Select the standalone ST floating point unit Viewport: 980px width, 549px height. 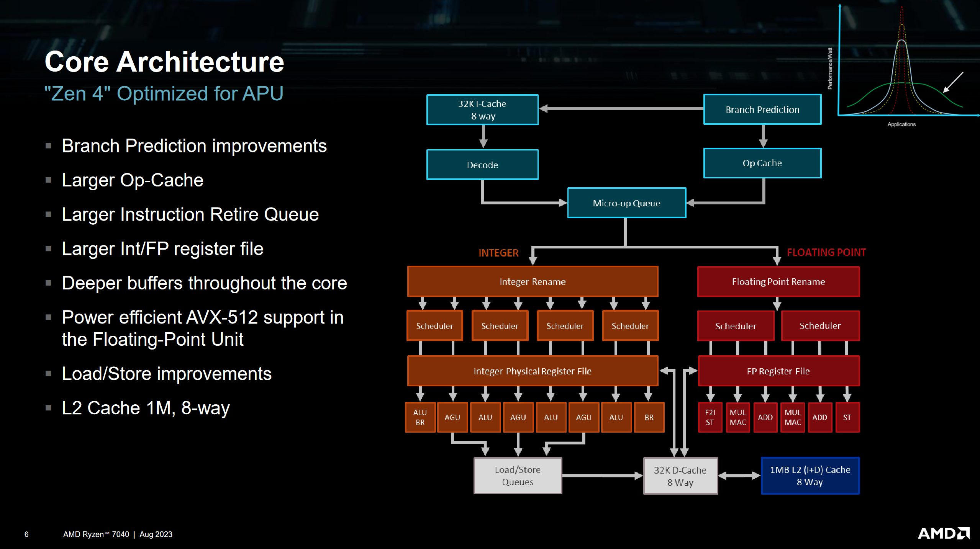tap(847, 417)
